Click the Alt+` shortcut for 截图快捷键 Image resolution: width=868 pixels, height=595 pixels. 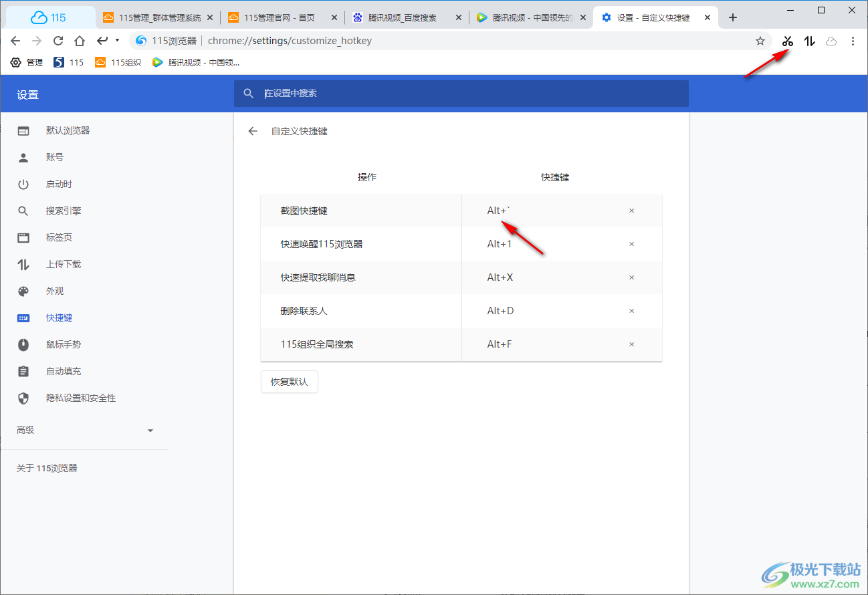(x=499, y=211)
